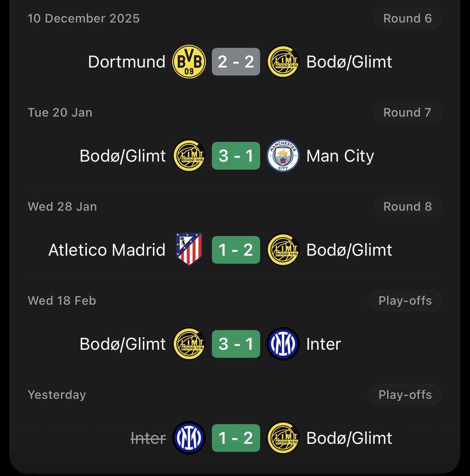The width and height of the screenshot is (470, 476).
Task: Select the Round 6 badge
Action: (407, 18)
